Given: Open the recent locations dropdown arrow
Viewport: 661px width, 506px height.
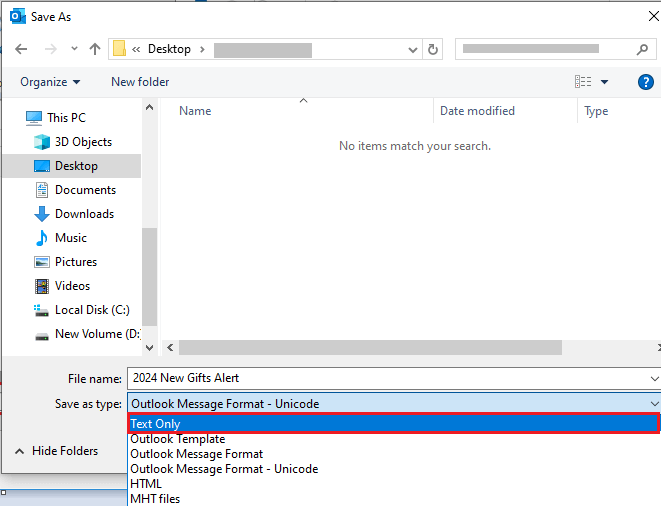Looking at the screenshot, I should coord(74,49).
